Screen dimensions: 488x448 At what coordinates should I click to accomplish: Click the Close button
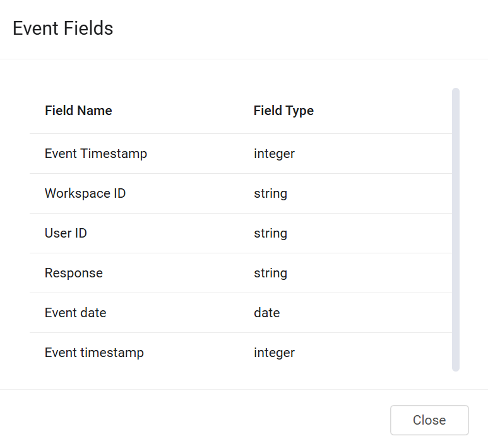tap(429, 420)
